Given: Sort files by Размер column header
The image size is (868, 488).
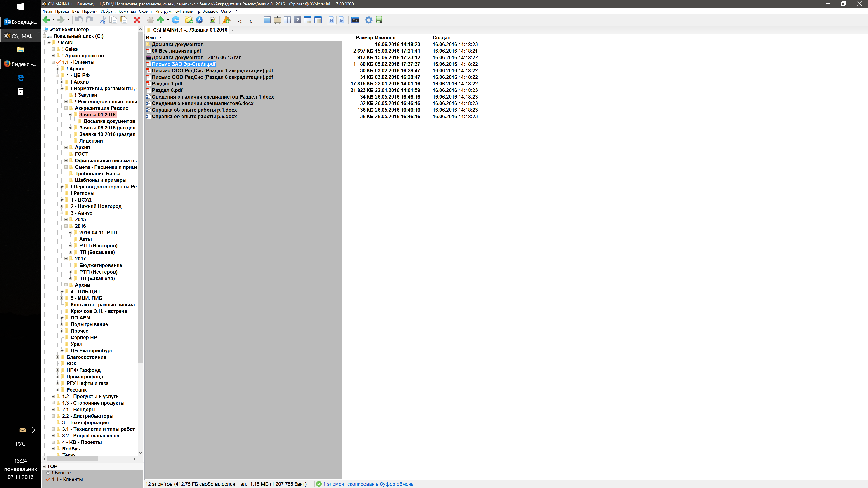Looking at the screenshot, I should click(364, 38).
